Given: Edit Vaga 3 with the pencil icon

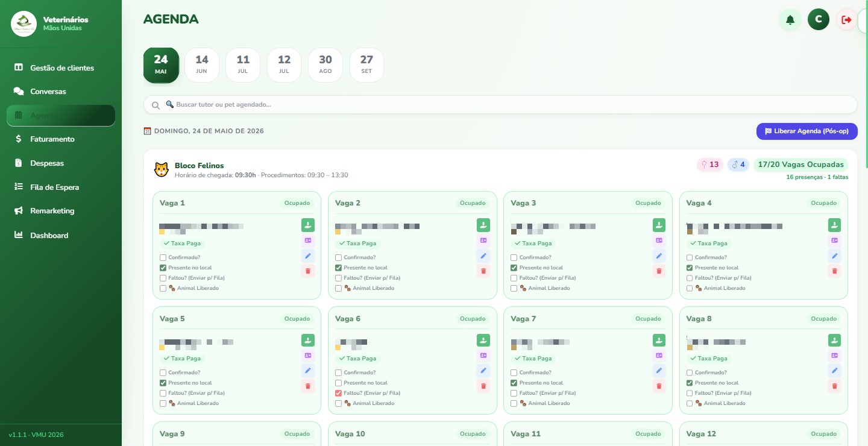Looking at the screenshot, I should click(x=659, y=256).
